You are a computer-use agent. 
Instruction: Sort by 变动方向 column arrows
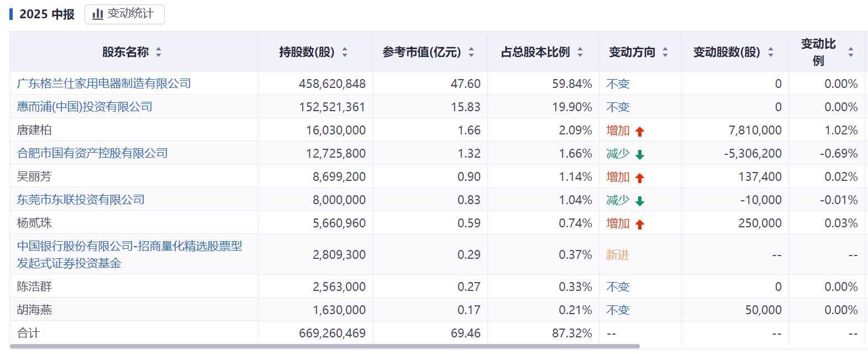pos(665,52)
